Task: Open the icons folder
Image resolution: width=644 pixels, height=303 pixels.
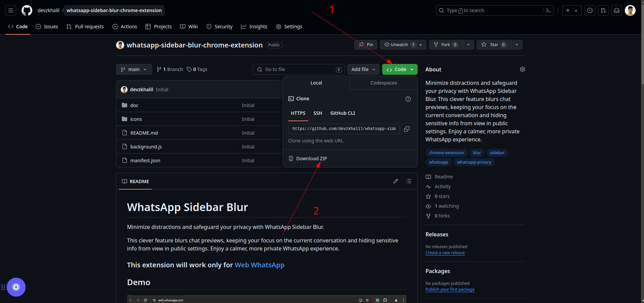Action: [x=136, y=119]
